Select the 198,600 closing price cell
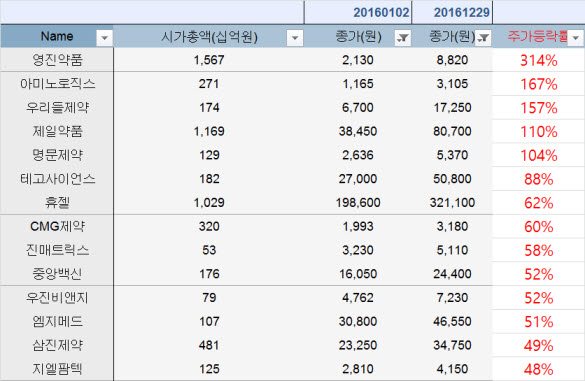The height and width of the screenshot is (381, 585). (358, 203)
